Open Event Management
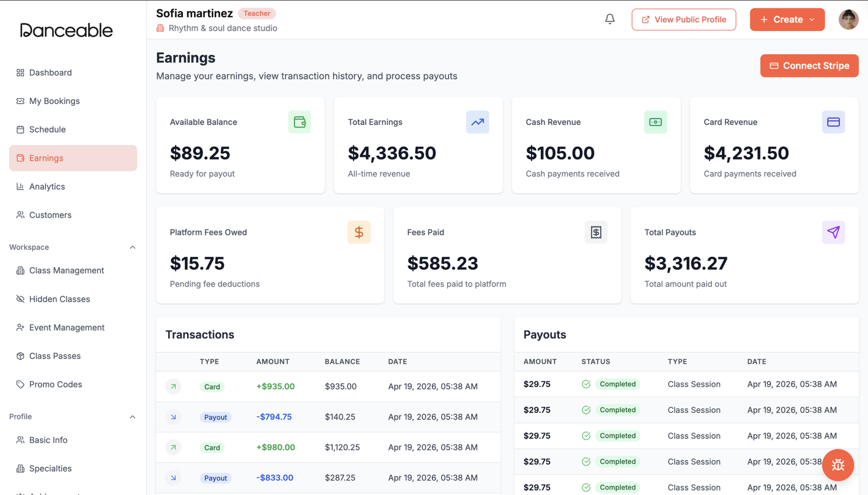The height and width of the screenshot is (495, 868). (x=73, y=327)
